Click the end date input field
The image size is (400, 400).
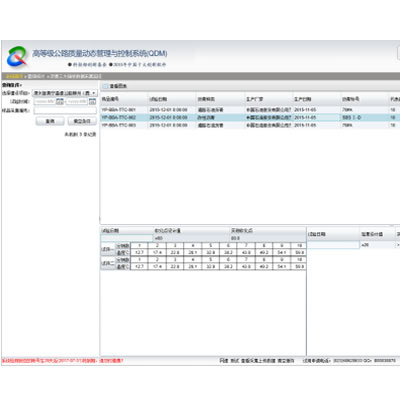[x=77, y=101]
